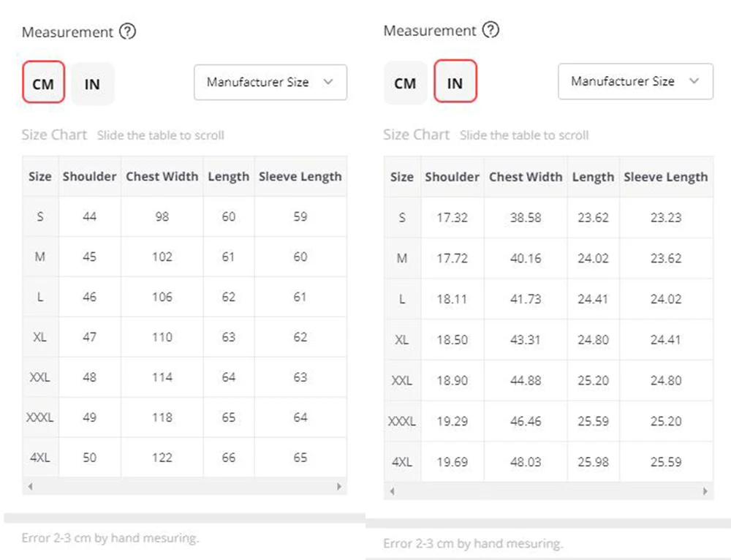Click the XL size in inches table
This screenshot has width=731, height=560.
click(x=402, y=340)
